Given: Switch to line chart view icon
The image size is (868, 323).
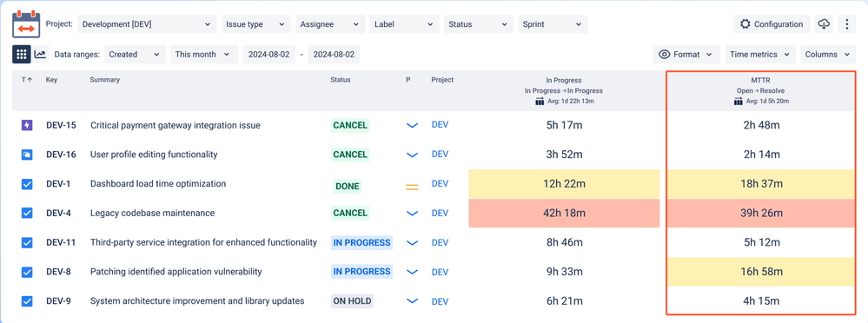Looking at the screenshot, I should [41, 54].
